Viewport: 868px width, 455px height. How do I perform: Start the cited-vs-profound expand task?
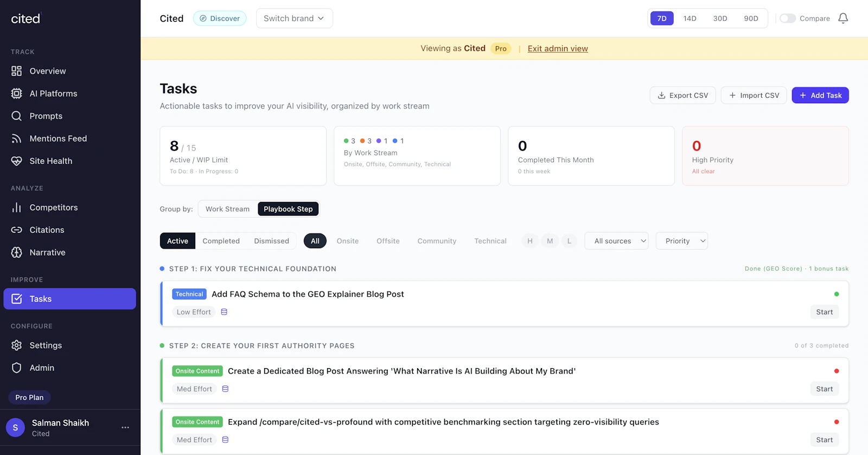[825, 440]
